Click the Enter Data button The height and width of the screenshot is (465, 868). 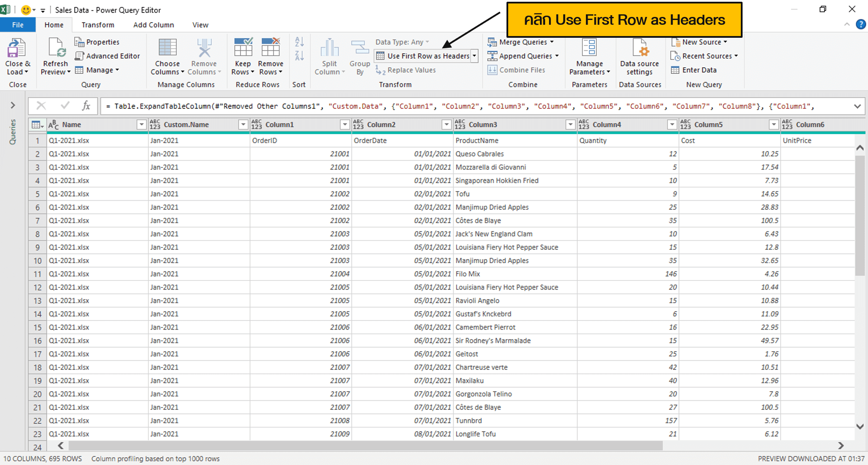point(694,70)
